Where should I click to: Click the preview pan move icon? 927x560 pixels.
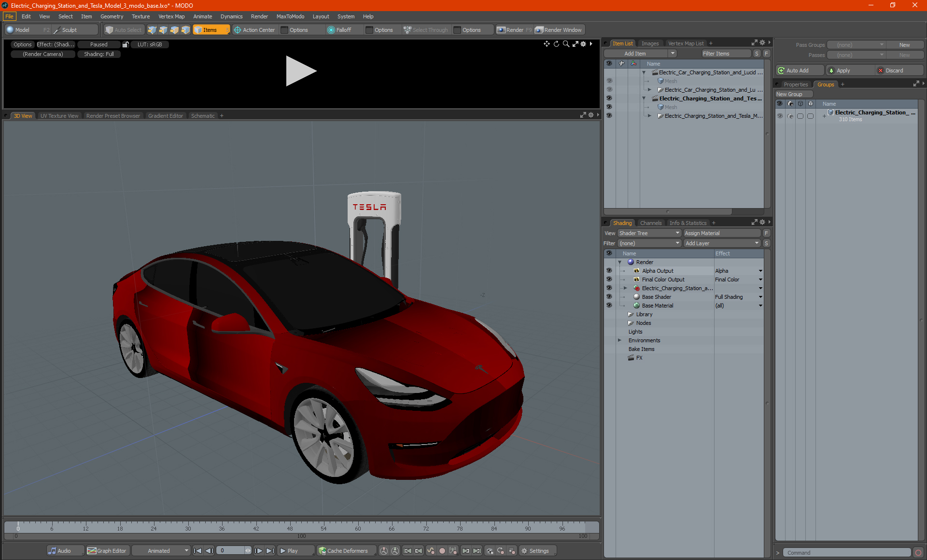[547, 44]
